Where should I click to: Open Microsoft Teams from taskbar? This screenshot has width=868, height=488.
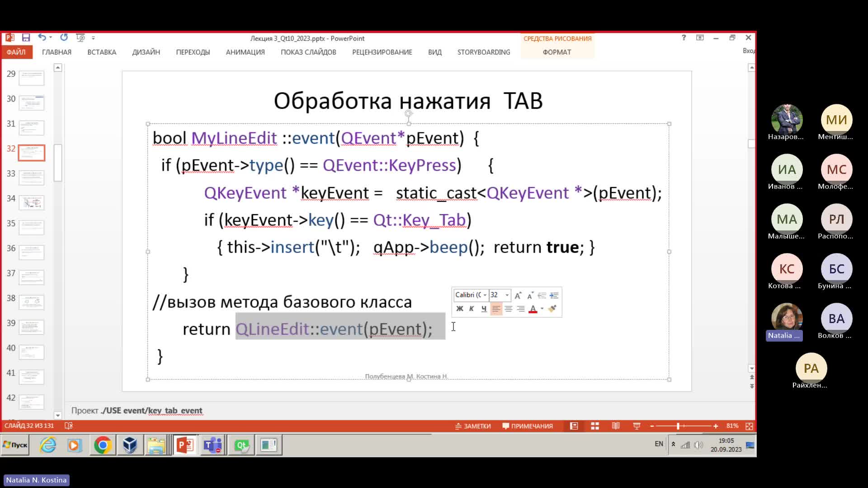[x=213, y=445]
